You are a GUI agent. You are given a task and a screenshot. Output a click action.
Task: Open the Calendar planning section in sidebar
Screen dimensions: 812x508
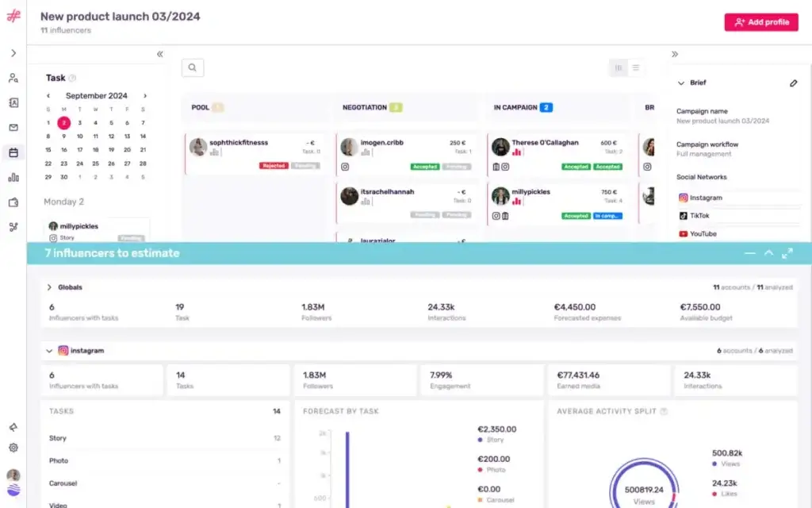click(x=13, y=152)
